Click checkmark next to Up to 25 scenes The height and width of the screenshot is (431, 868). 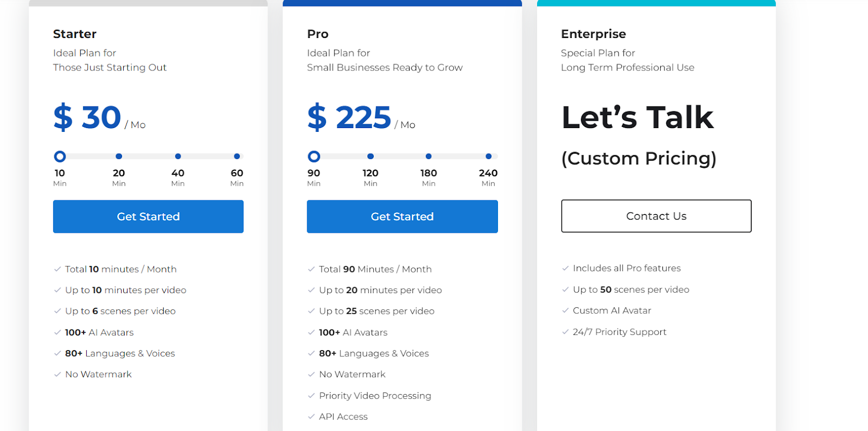coord(311,311)
